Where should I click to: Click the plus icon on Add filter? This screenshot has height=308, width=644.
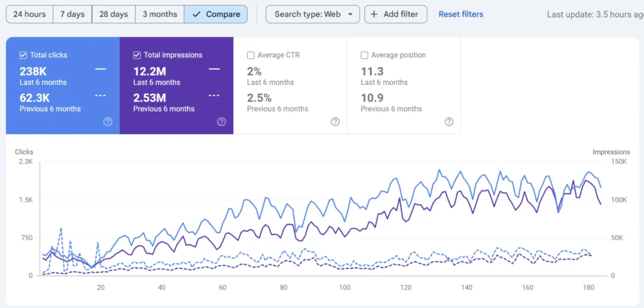[x=375, y=14]
